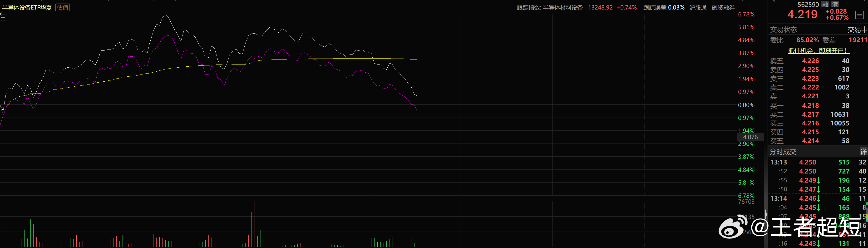
Task: Click the plus icon at chart corner
Action: click(3, 17)
